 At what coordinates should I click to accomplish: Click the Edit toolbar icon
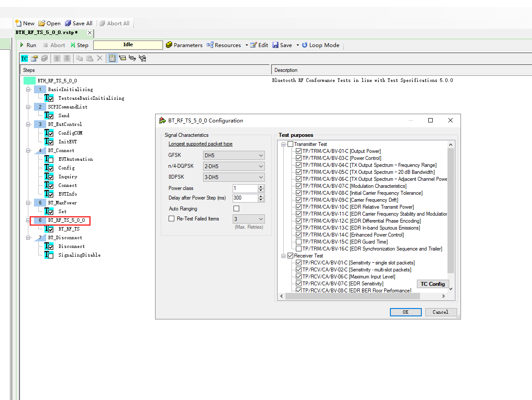[x=253, y=45]
